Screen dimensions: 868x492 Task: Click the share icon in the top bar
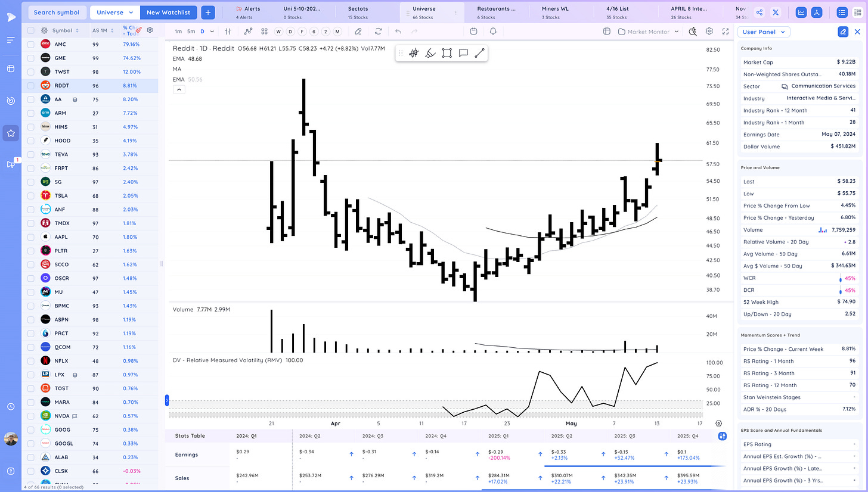point(759,12)
